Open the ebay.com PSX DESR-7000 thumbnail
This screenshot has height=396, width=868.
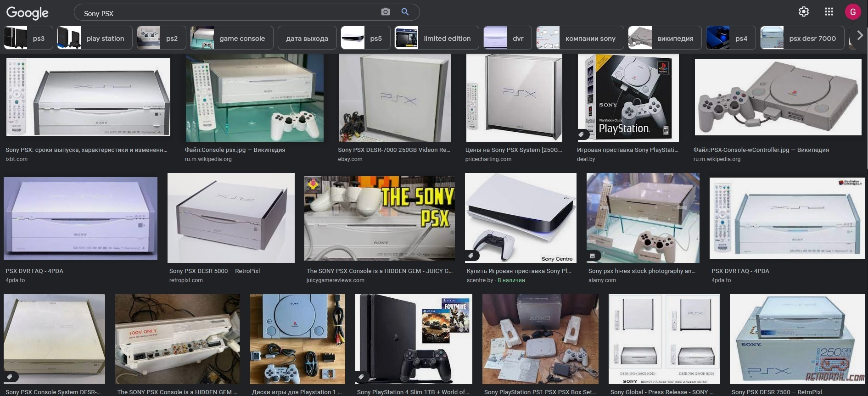(395, 98)
